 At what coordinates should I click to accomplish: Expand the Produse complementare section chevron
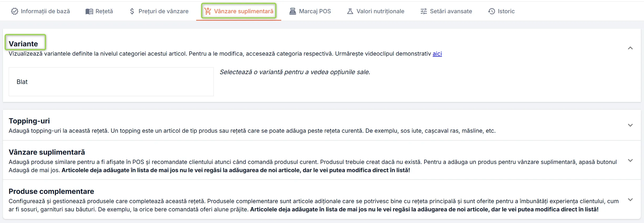pos(630,200)
